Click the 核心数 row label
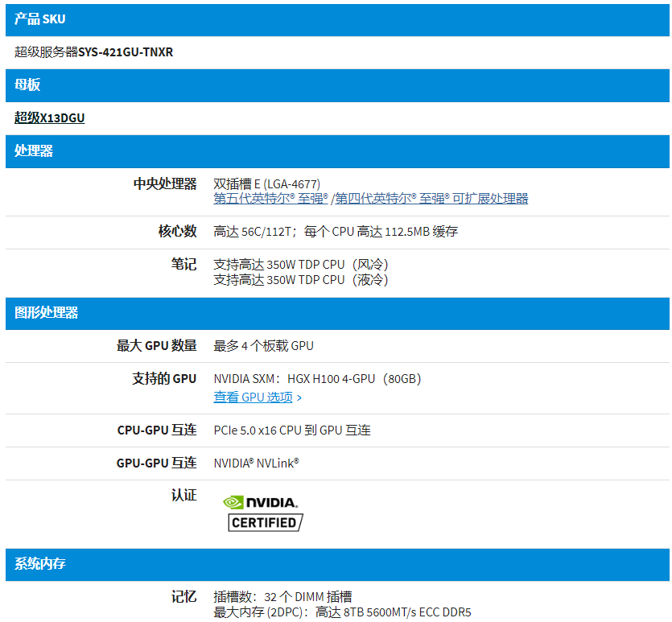The image size is (672, 622). pos(177,231)
